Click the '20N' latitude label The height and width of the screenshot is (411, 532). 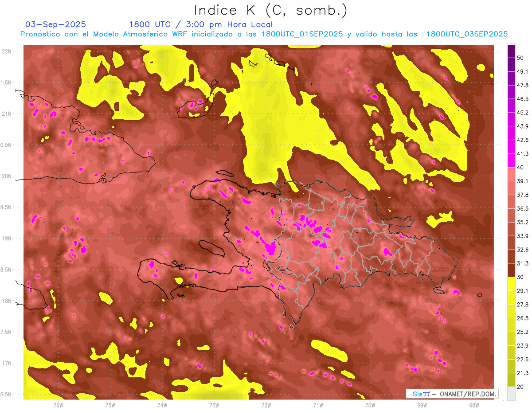coord(7,176)
